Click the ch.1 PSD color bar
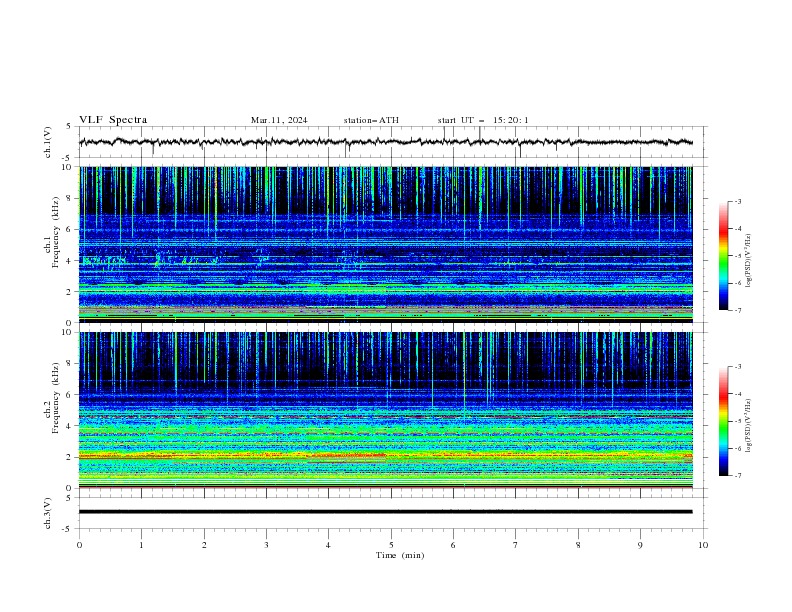The height and width of the screenshot is (612, 792). tap(723, 256)
